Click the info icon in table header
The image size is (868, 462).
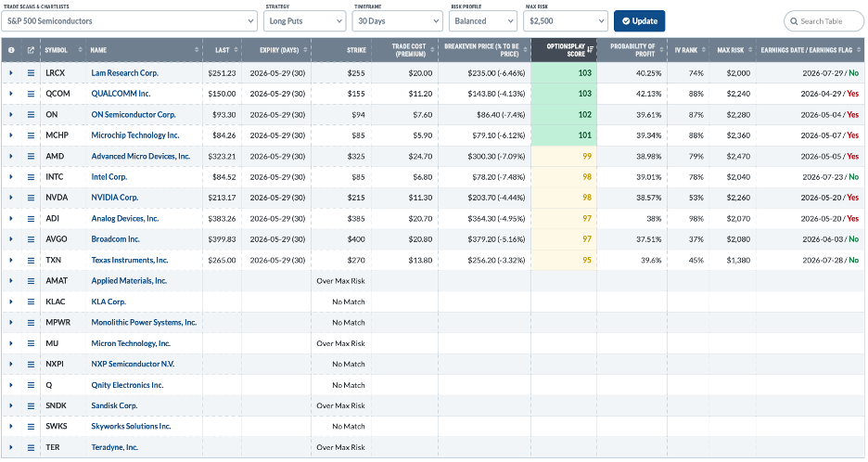coord(11,50)
